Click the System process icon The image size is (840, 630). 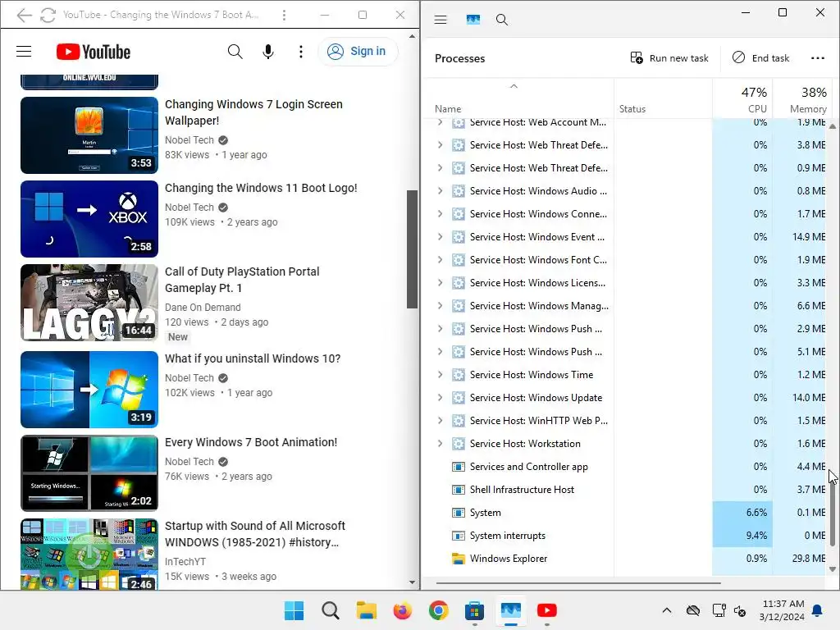click(458, 513)
